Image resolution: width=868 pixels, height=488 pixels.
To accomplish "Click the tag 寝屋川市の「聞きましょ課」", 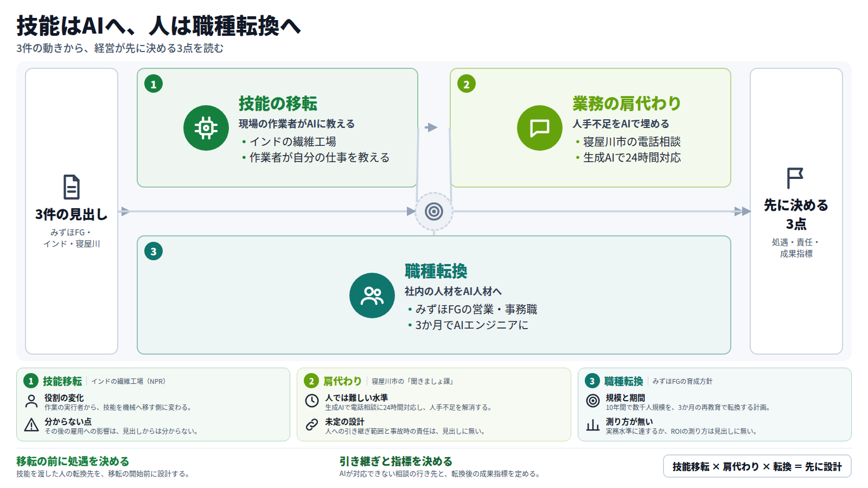I will (x=412, y=381).
